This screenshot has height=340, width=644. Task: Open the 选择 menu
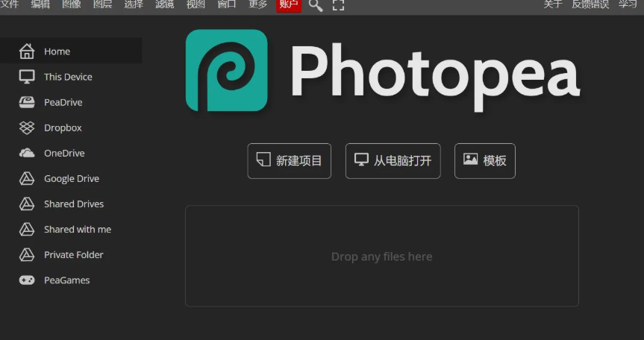tap(134, 4)
